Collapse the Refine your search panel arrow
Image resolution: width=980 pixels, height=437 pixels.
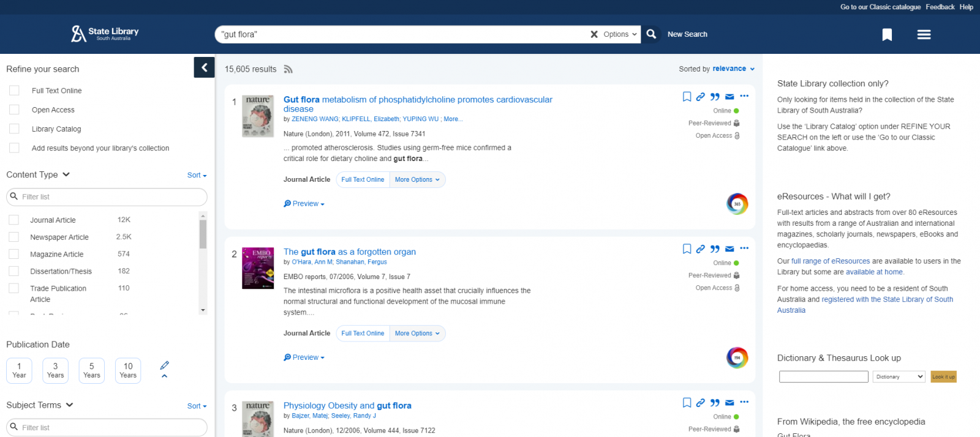tap(205, 67)
